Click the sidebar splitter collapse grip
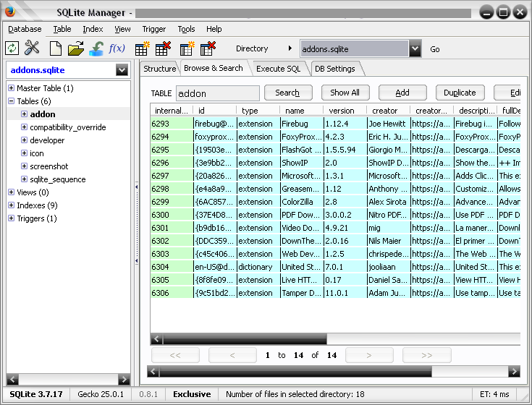Screen dimensions: 532x405 click(x=136, y=223)
